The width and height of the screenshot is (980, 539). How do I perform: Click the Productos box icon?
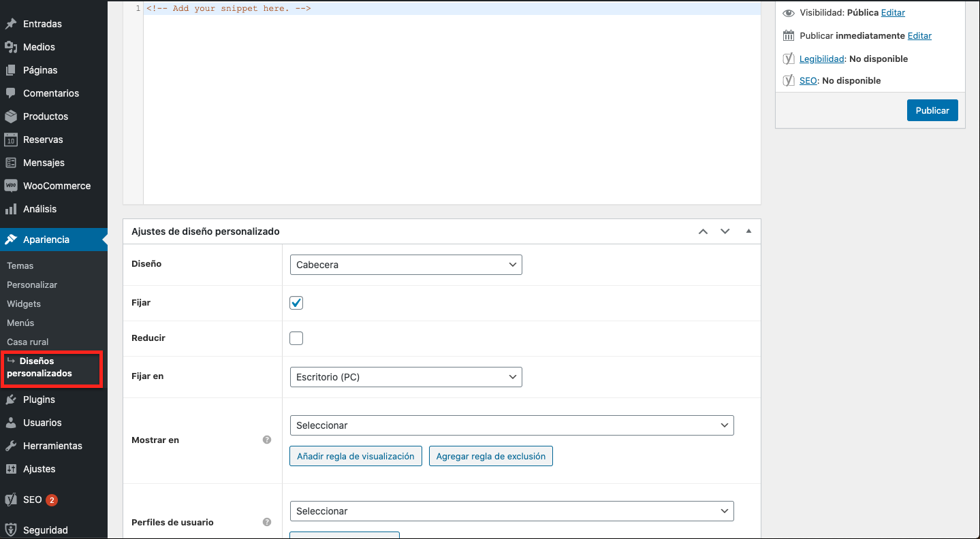click(x=11, y=116)
